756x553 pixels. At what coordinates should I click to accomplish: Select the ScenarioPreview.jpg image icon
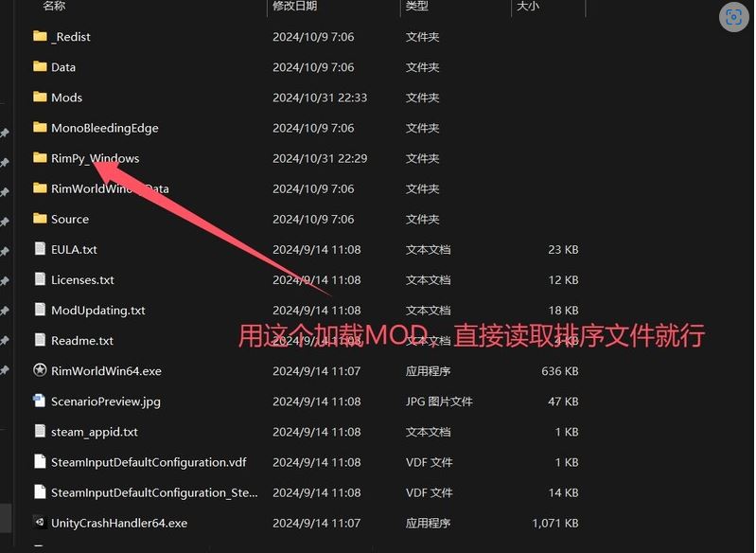pos(40,401)
